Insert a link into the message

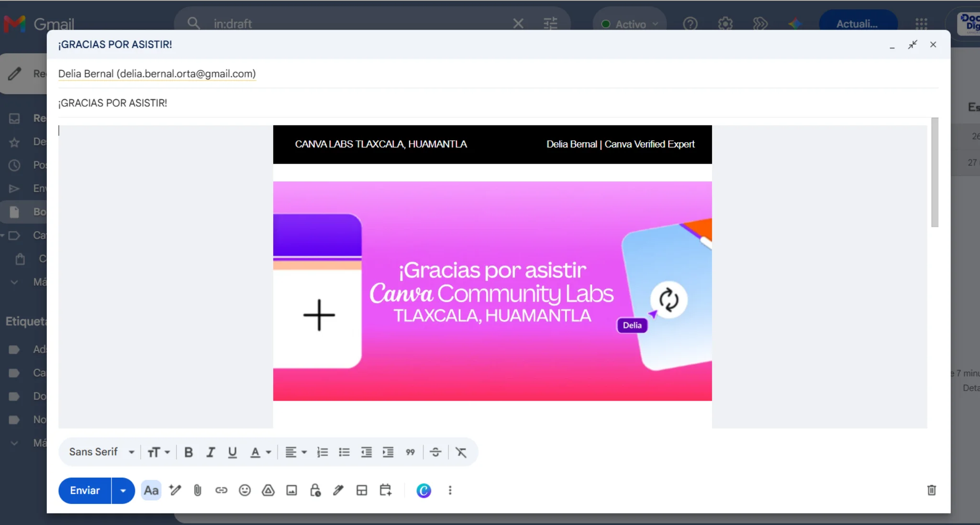[221, 491]
